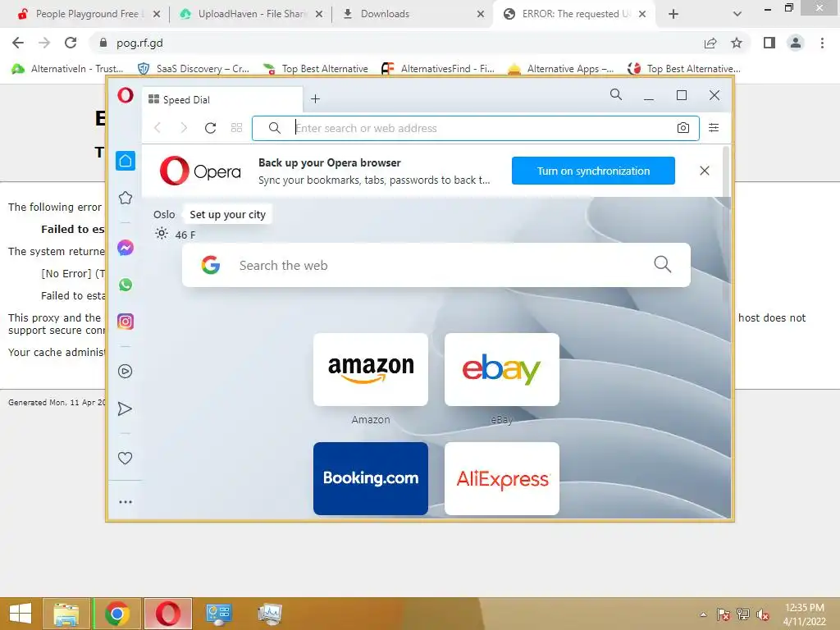Open the Booking.com speed dial tile
This screenshot has width=840, height=630.
click(x=371, y=478)
